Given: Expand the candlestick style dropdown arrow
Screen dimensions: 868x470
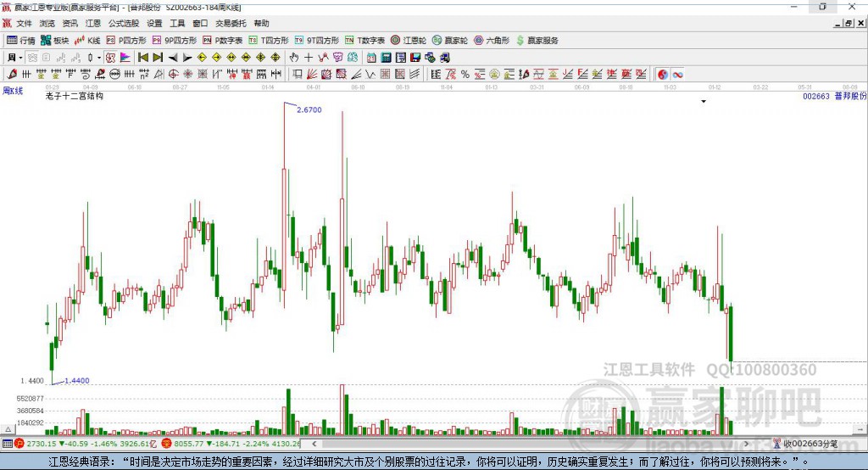Looking at the screenshot, I should [x=99, y=58].
